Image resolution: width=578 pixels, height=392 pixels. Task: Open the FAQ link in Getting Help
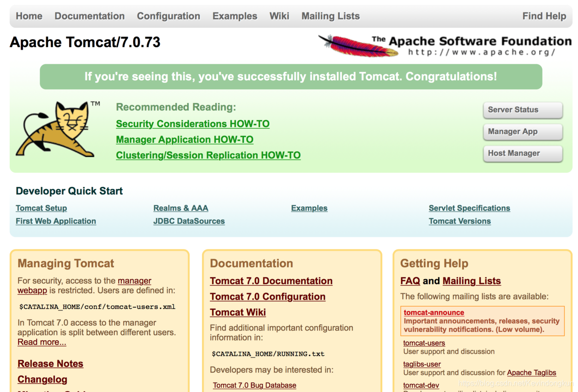point(410,281)
